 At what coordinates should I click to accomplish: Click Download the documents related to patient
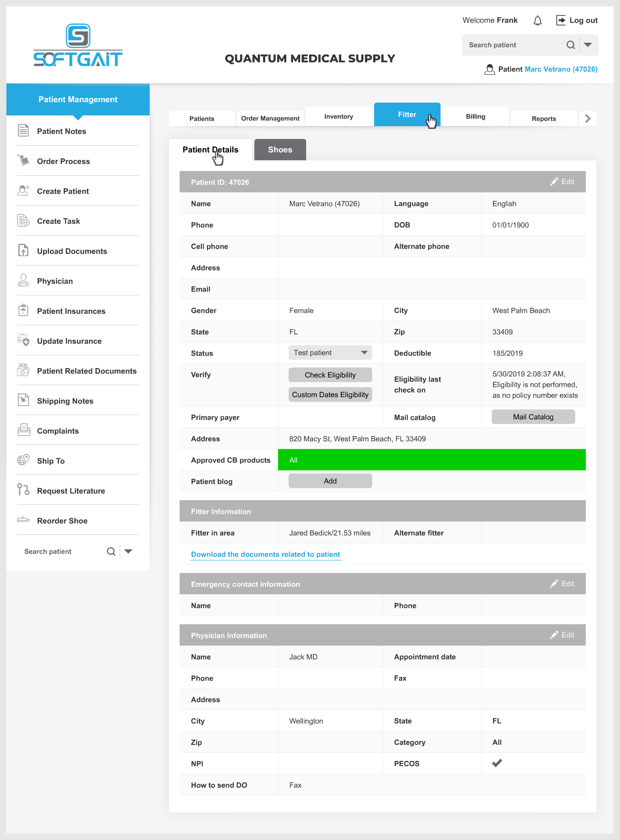point(266,554)
